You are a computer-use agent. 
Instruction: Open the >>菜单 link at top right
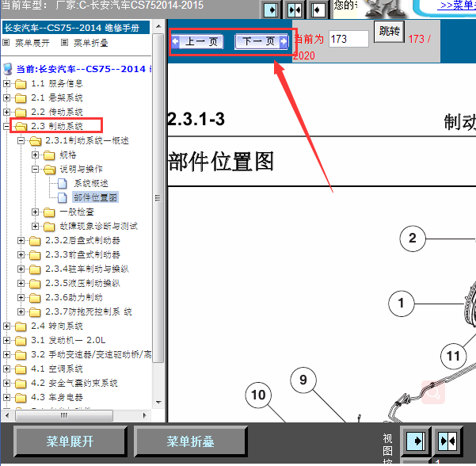(x=458, y=6)
